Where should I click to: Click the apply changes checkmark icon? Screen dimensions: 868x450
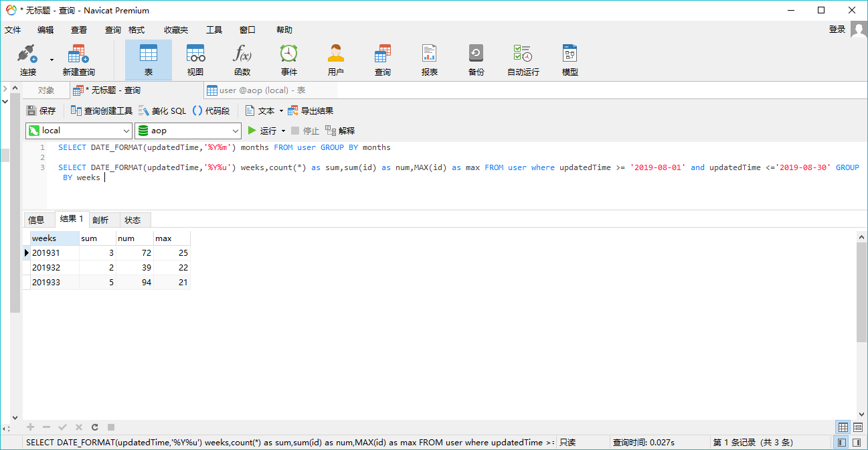pos(62,427)
